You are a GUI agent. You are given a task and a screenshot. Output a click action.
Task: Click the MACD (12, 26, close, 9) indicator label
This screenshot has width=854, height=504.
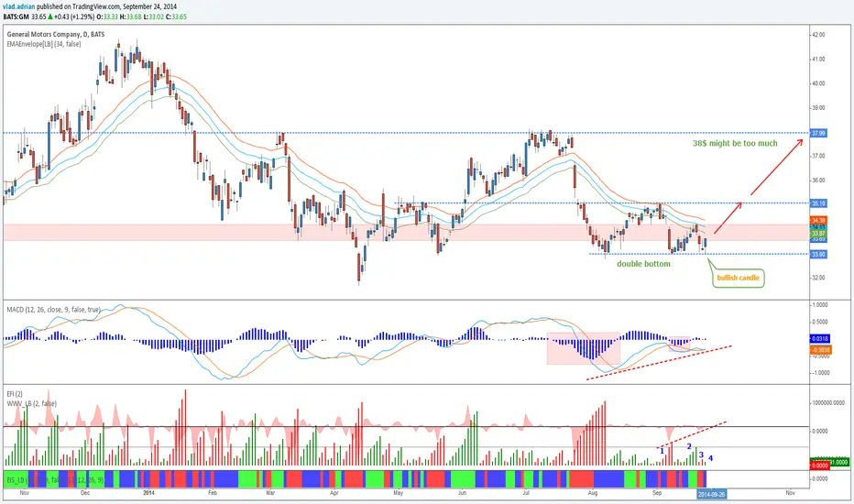[x=53, y=310]
